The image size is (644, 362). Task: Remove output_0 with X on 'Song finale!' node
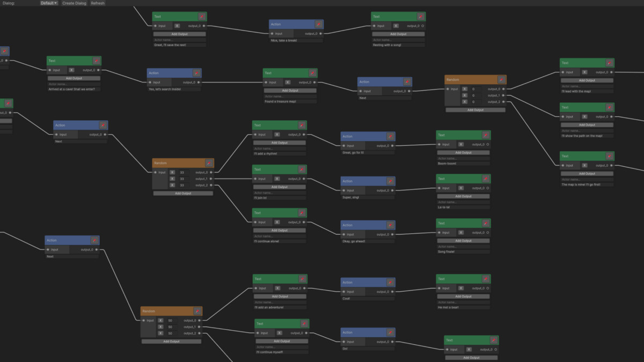click(461, 233)
